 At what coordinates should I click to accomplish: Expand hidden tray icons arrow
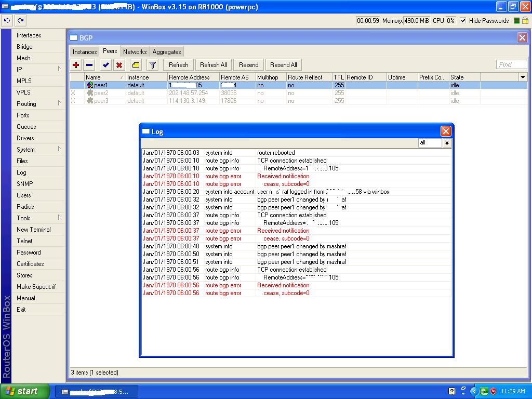pyautogui.click(x=474, y=391)
